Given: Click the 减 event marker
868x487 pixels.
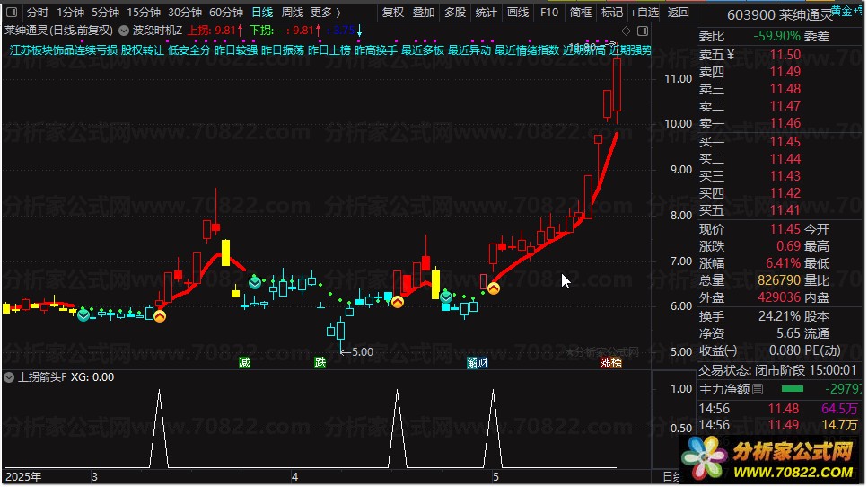Looking at the screenshot, I should (244, 363).
